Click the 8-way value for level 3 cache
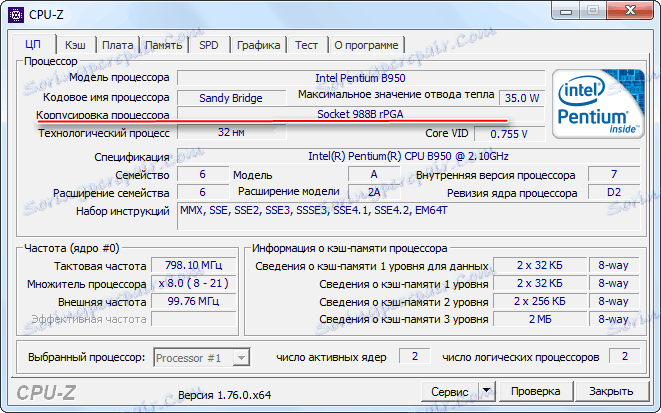The image size is (661, 413). 613,319
